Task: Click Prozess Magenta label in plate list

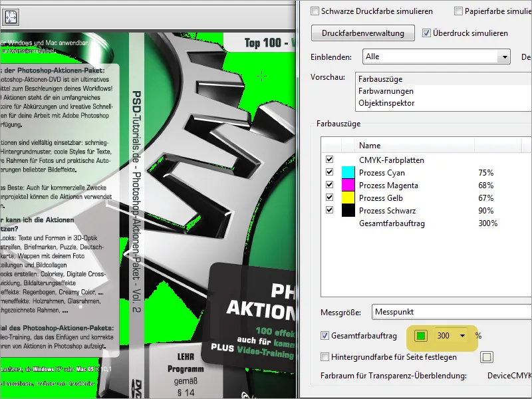Action: (388, 186)
